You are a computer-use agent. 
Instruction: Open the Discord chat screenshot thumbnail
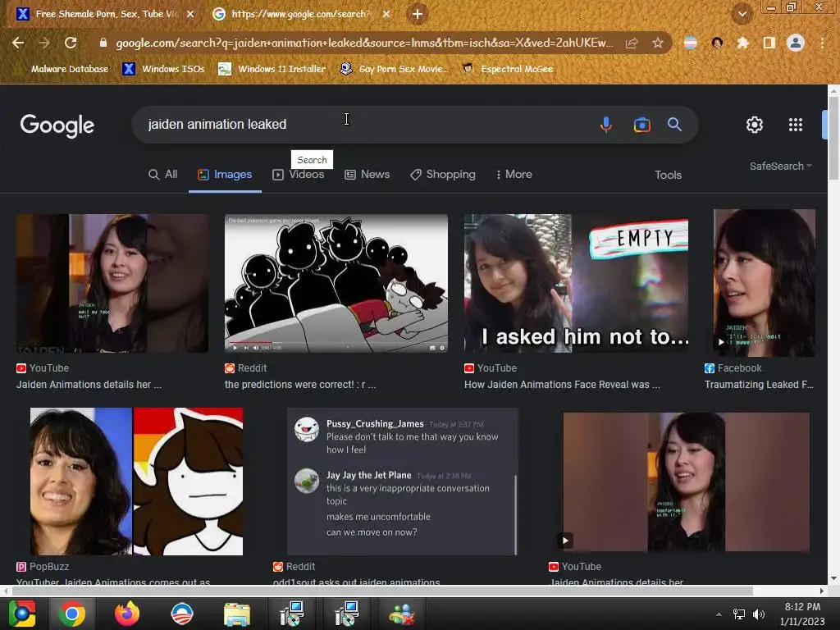(x=403, y=482)
